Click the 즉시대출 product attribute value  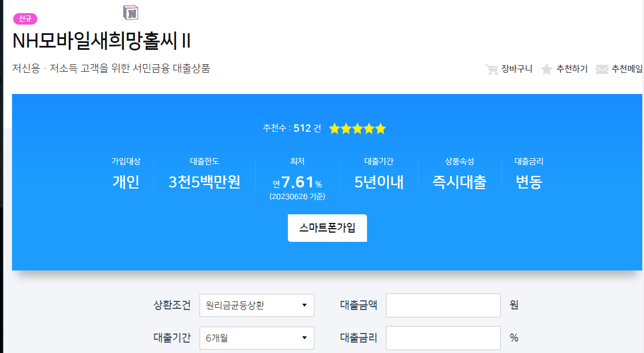point(459,182)
